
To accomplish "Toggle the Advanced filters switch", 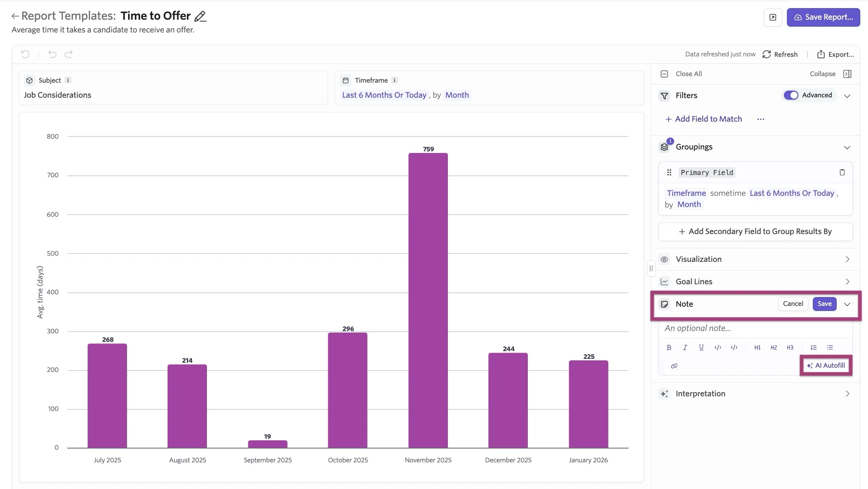I will [791, 95].
